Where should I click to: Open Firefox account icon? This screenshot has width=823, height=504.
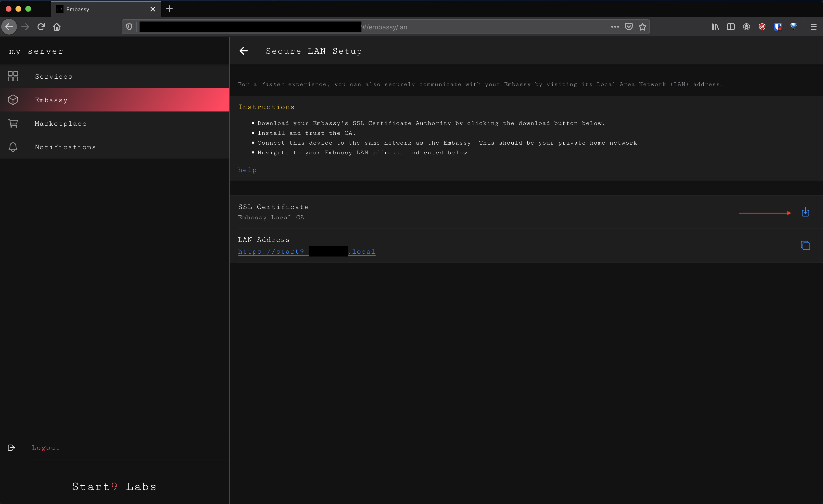click(746, 27)
